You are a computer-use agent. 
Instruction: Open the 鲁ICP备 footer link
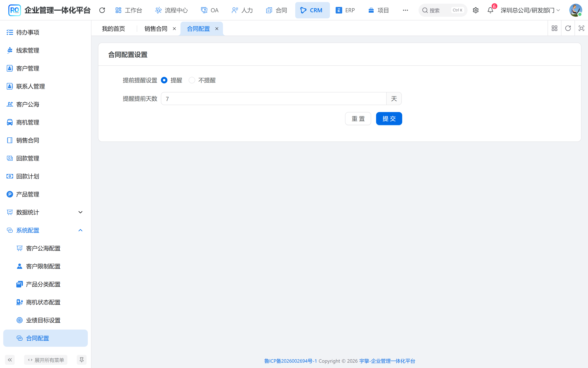tap(290, 361)
